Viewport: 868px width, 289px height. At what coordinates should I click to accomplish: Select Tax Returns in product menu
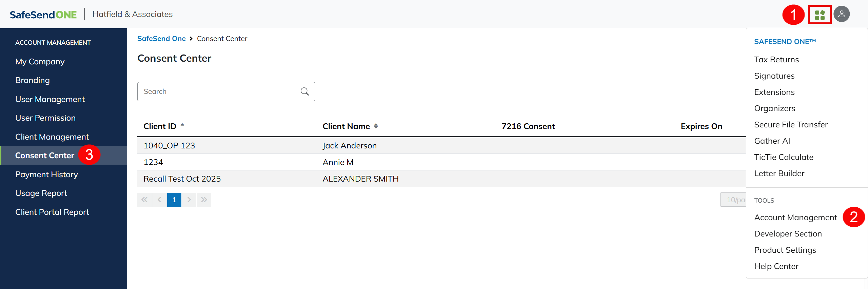(776, 60)
